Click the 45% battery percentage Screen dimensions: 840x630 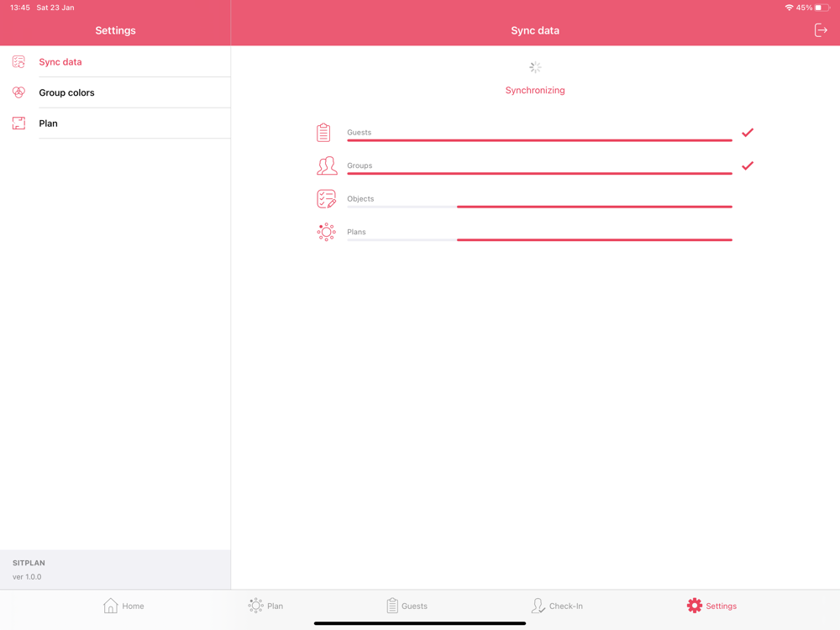pos(804,8)
